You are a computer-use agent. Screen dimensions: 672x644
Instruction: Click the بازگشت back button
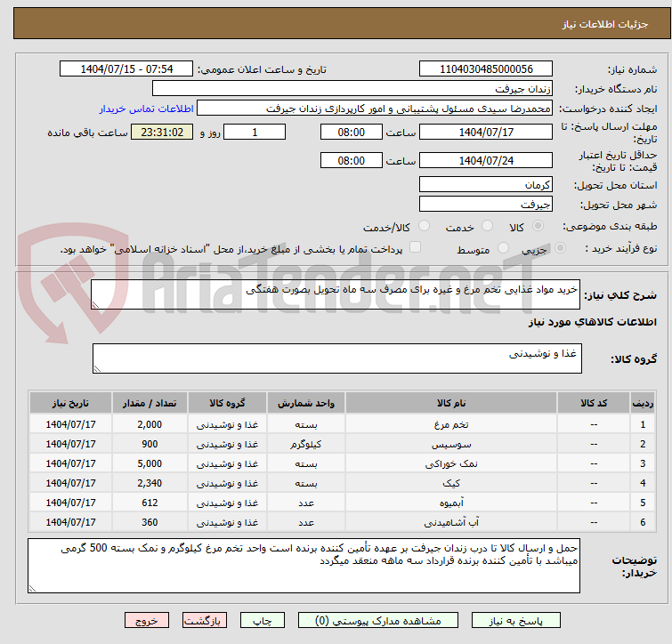pos(205,621)
